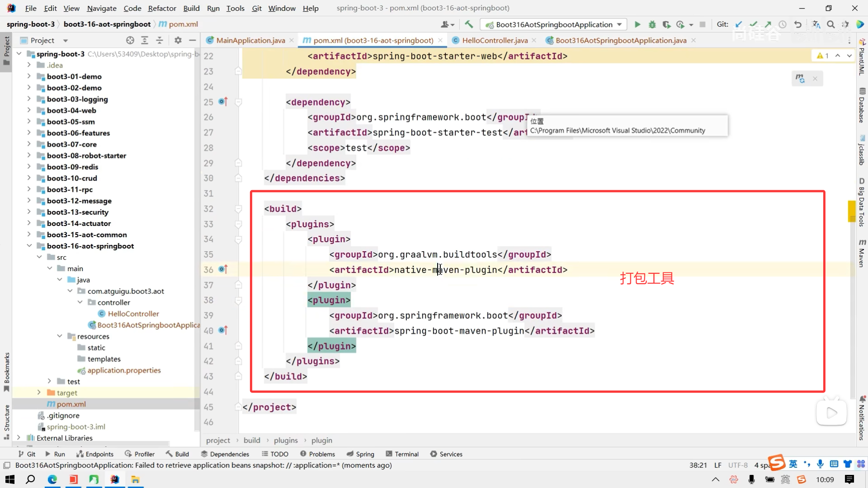The image size is (868, 488).
Task: Click Git update project arrow icon
Action: click(739, 24)
